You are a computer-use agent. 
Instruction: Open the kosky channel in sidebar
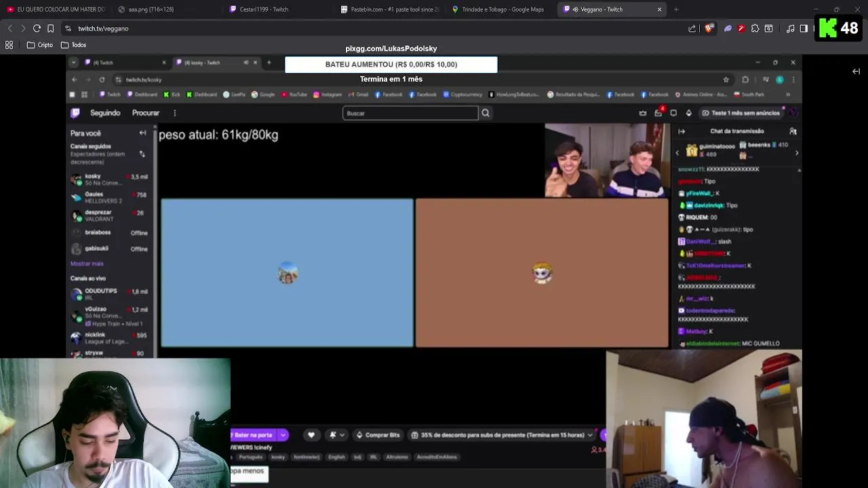coord(109,179)
